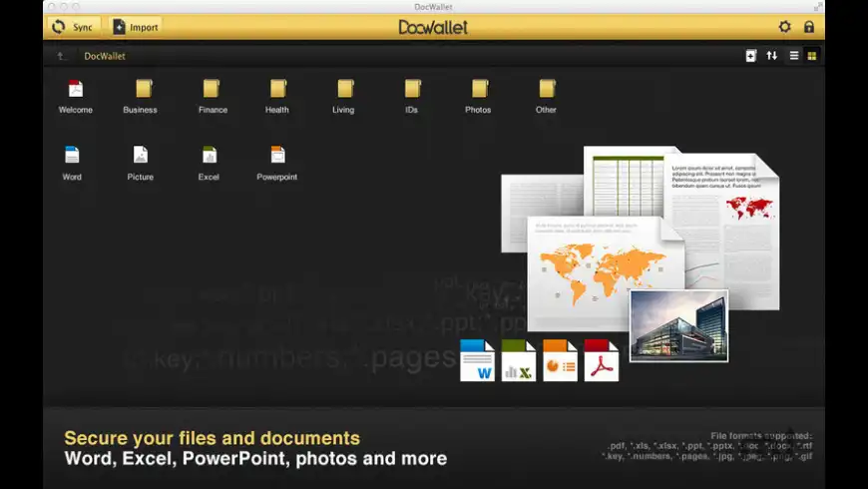Click the Sync button
The image size is (868, 489).
[x=73, y=27]
